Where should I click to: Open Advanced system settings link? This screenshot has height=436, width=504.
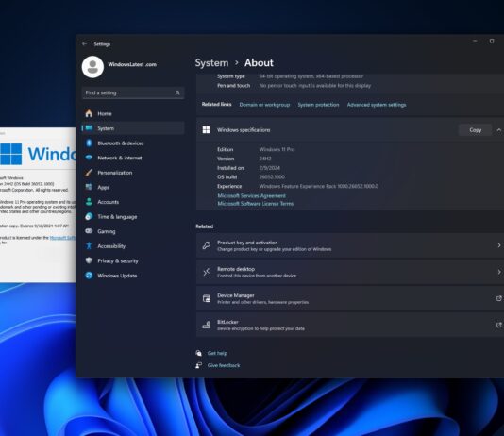tap(377, 105)
